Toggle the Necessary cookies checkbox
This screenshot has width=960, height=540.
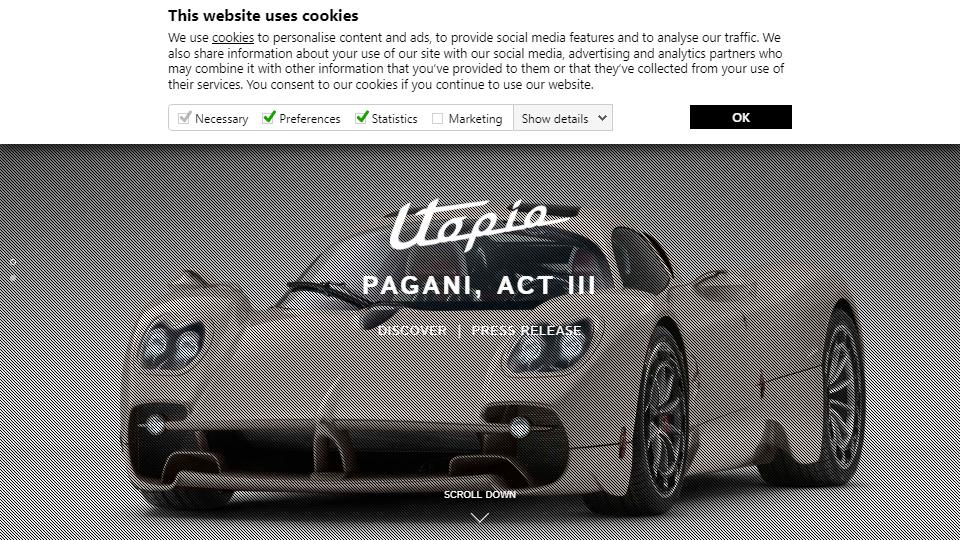point(184,118)
